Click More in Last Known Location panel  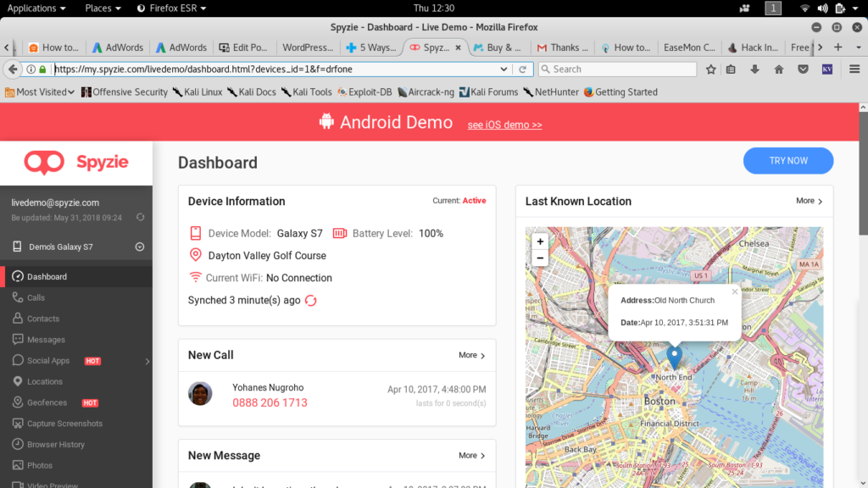(x=810, y=201)
